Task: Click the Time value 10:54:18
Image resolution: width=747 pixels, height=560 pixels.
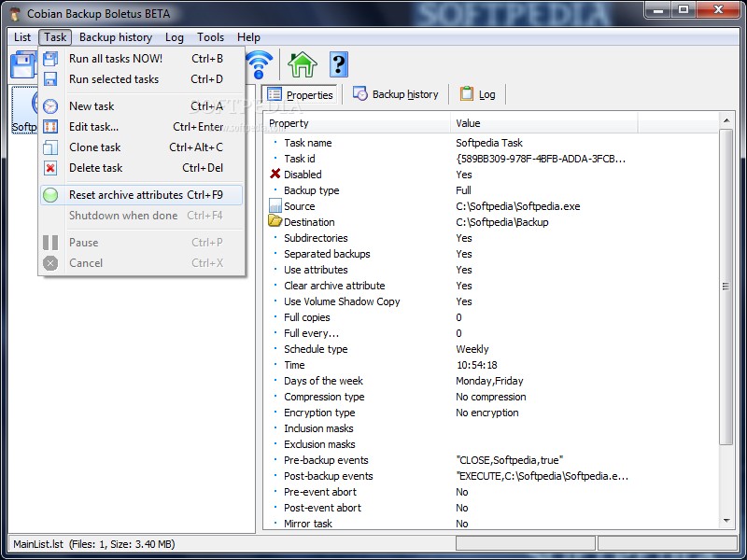Action: click(x=476, y=365)
